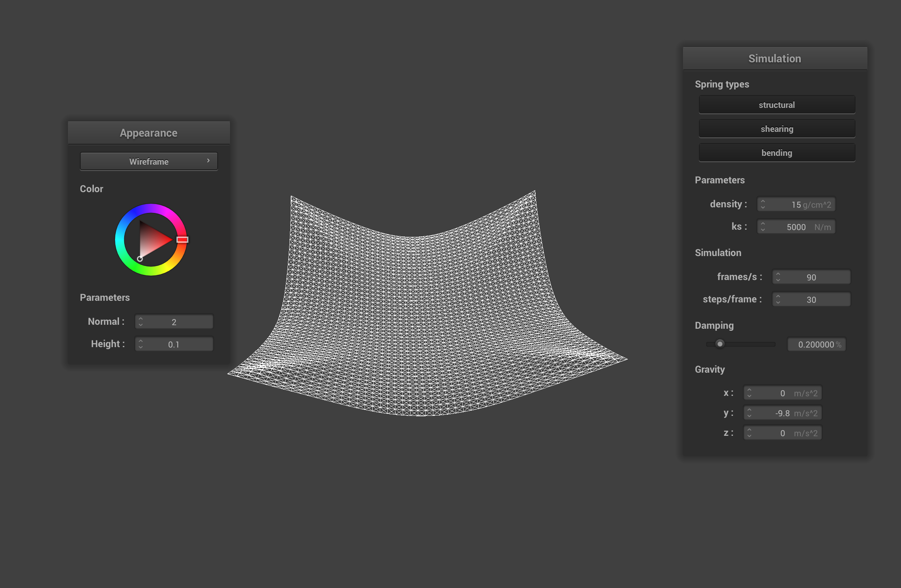Click the density stepper arrows
This screenshot has width=901, height=588.
763,205
